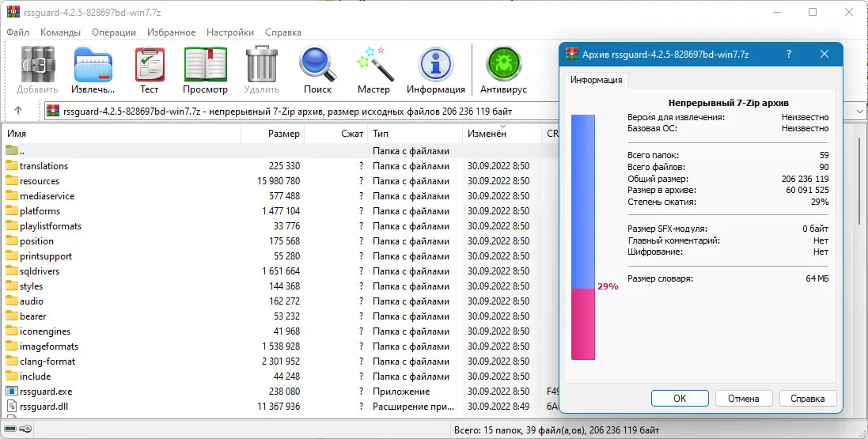Screen dimensions: 868x439
Task: Click the Справка button in dialog
Action: (x=808, y=398)
